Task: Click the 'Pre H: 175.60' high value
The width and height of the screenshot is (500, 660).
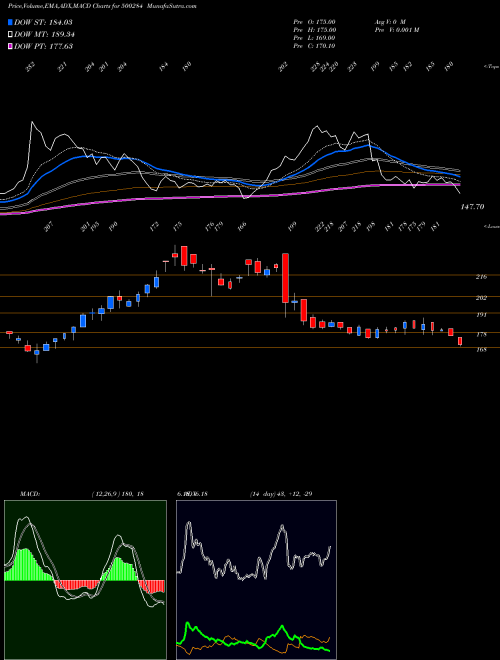Action: click(314, 29)
